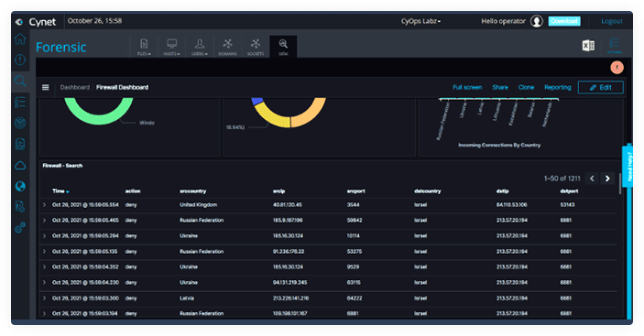Open the Reporting link

(557, 87)
